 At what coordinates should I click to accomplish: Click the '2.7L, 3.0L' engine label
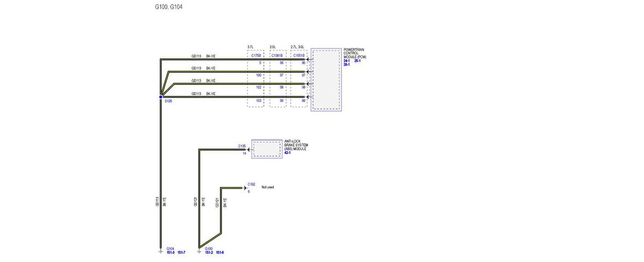297,47
